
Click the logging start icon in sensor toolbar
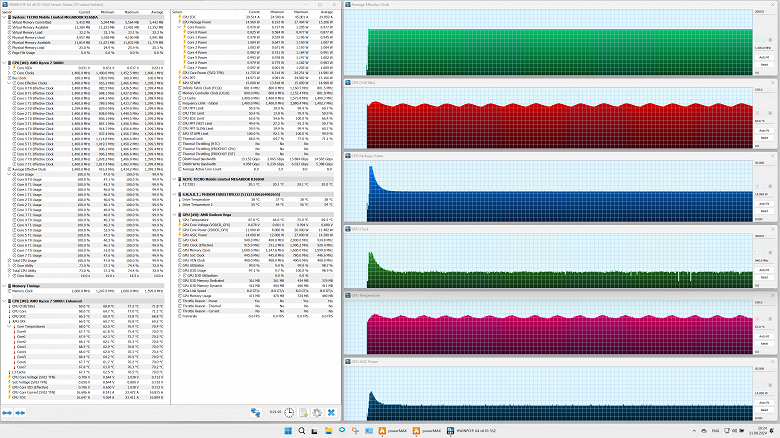point(302,412)
